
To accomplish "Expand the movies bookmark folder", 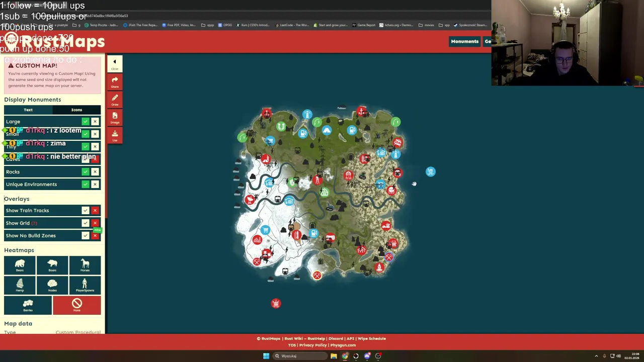I will (427, 25).
